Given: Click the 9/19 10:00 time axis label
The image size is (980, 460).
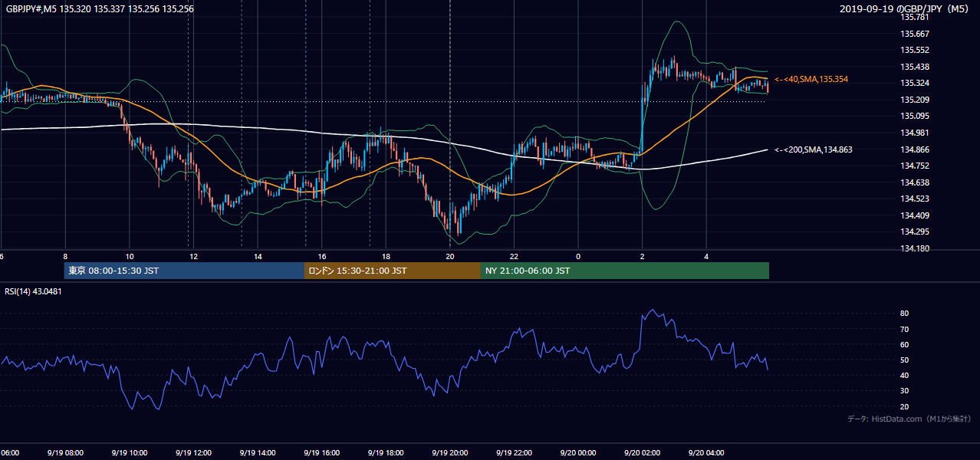Looking at the screenshot, I should click(x=130, y=453).
